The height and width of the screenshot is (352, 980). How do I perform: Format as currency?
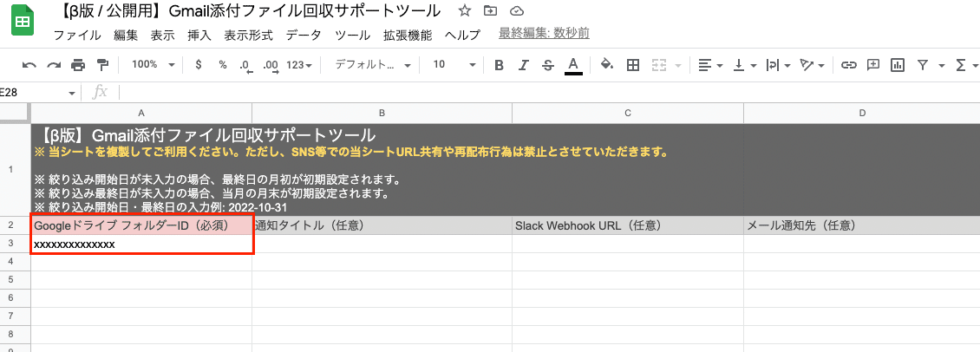coord(198,64)
